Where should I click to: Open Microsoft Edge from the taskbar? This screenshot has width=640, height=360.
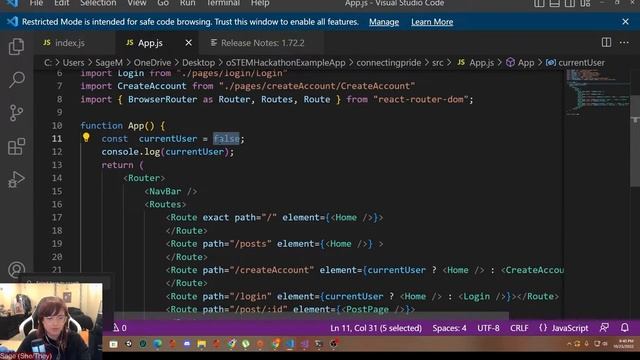[158, 344]
